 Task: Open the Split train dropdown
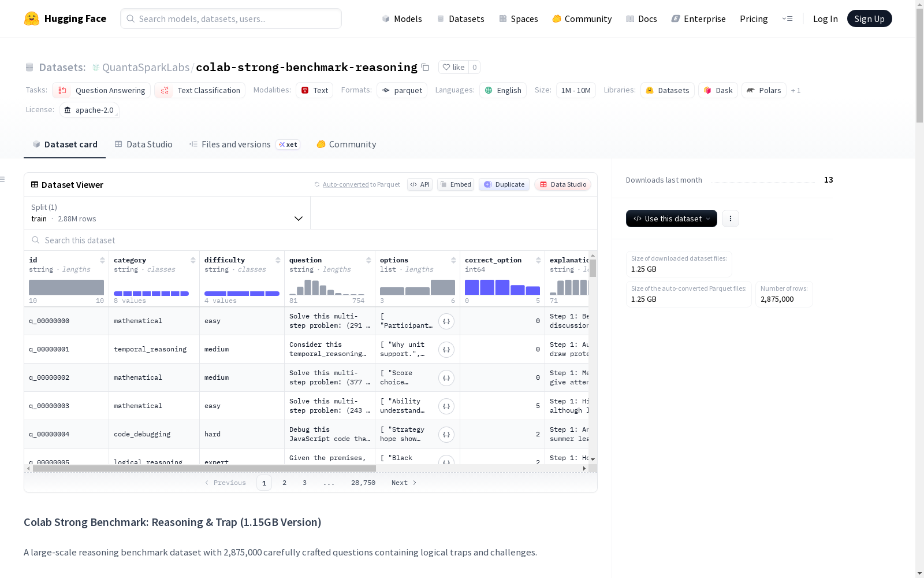(x=167, y=213)
